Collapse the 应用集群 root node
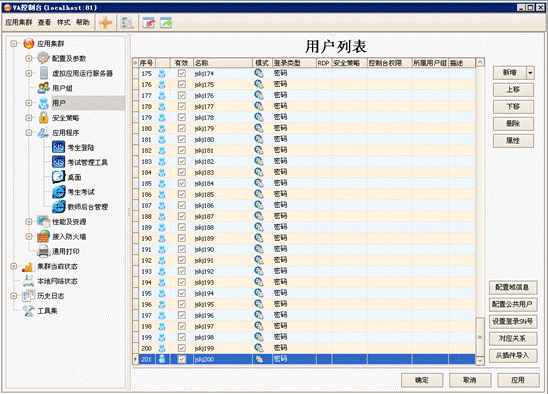The width and height of the screenshot is (548, 394). point(14,44)
